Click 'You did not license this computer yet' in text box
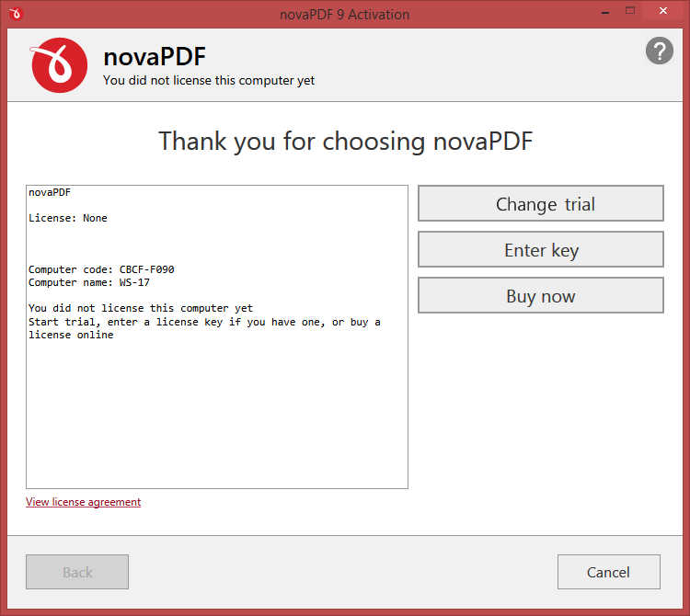The image size is (690, 616). [x=141, y=308]
